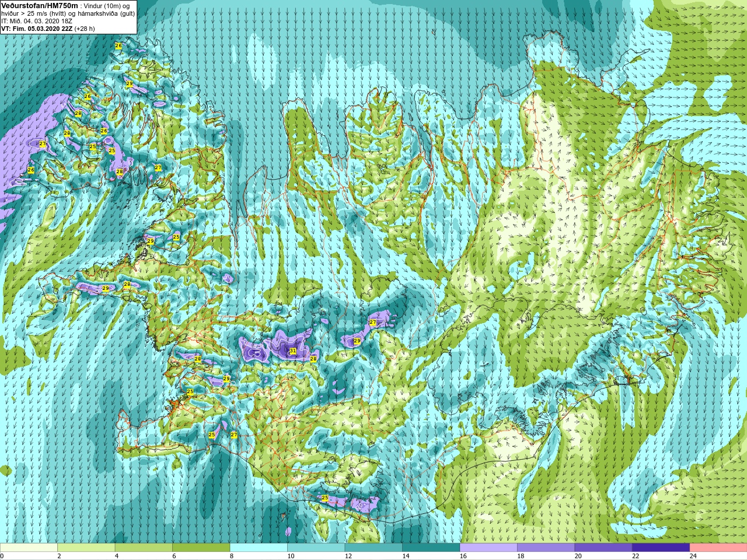Click the 6–8 m/s olive green legend swatch
Image resolution: width=747 pixels, height=560 pixels.
tap(201, 548)
